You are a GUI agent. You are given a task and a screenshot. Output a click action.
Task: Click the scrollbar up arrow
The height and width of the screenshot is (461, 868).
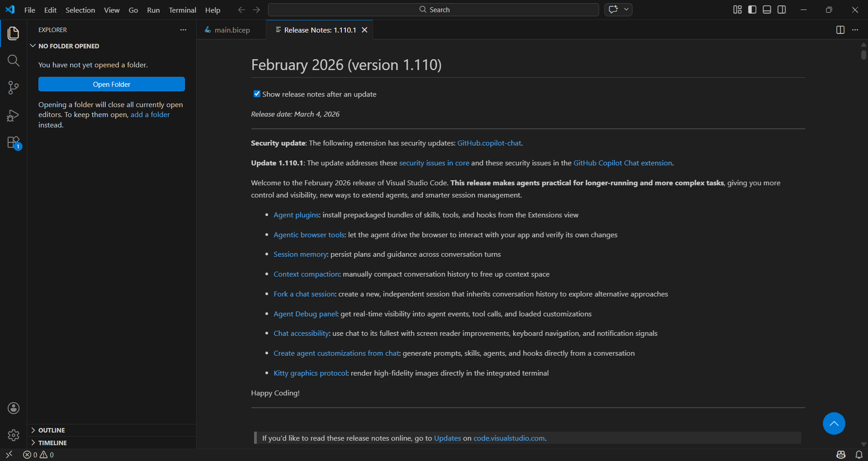863,44
